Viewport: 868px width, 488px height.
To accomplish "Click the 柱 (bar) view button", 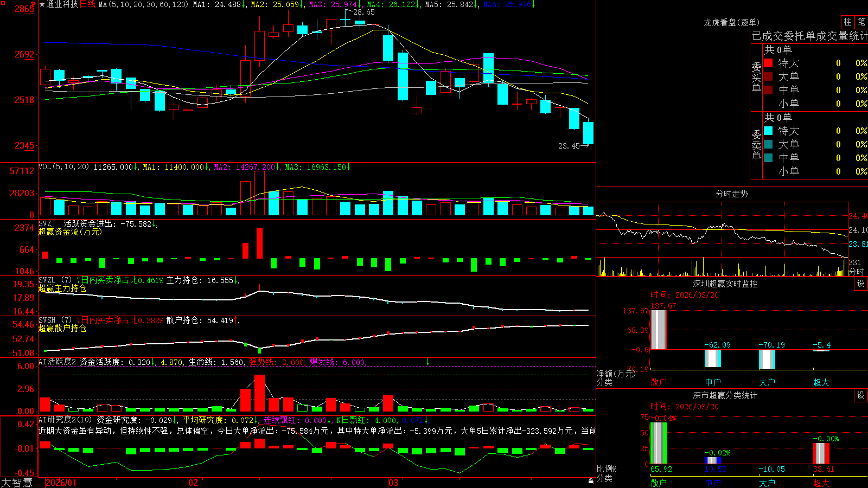I will click(x=847, y=22).
